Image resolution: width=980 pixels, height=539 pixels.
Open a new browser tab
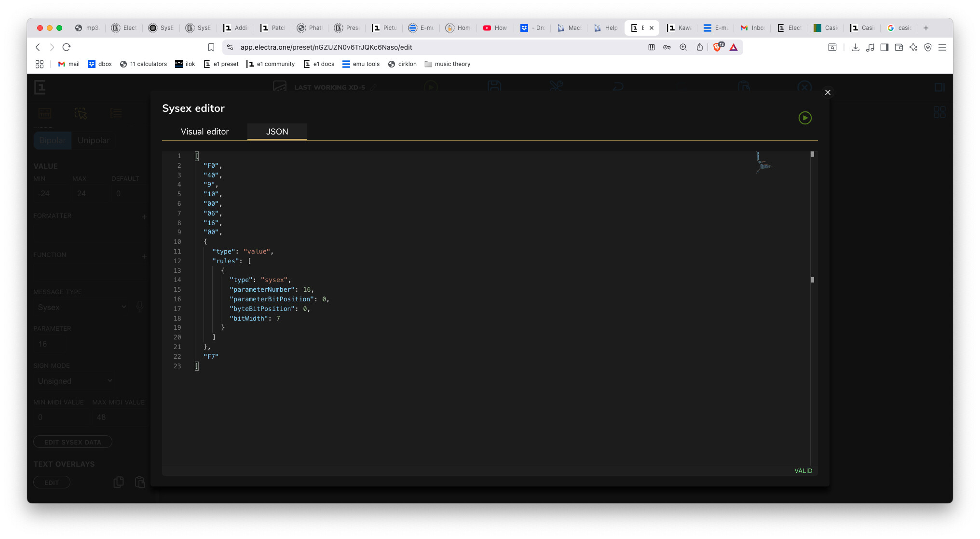(926, 28)
